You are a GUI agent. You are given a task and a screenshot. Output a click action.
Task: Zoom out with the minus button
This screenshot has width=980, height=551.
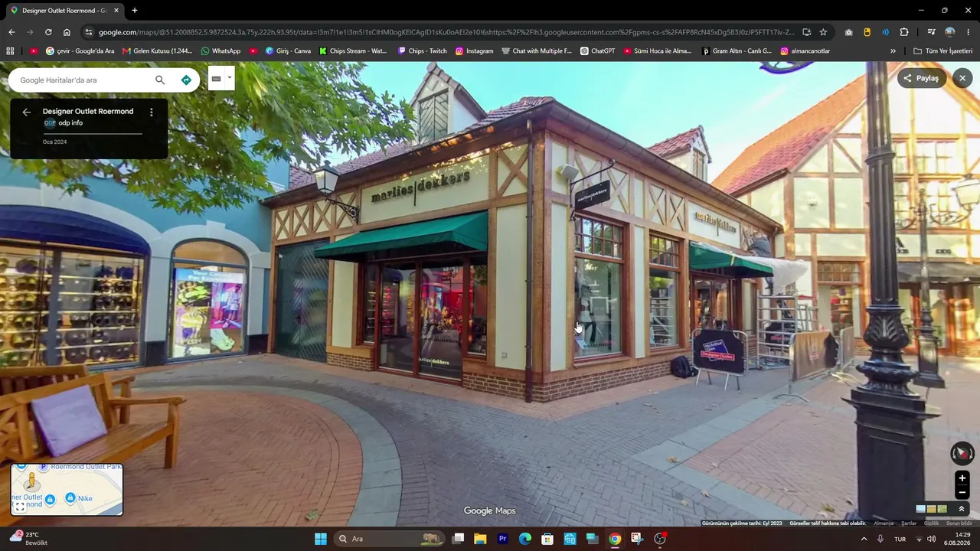coord(962,493)
